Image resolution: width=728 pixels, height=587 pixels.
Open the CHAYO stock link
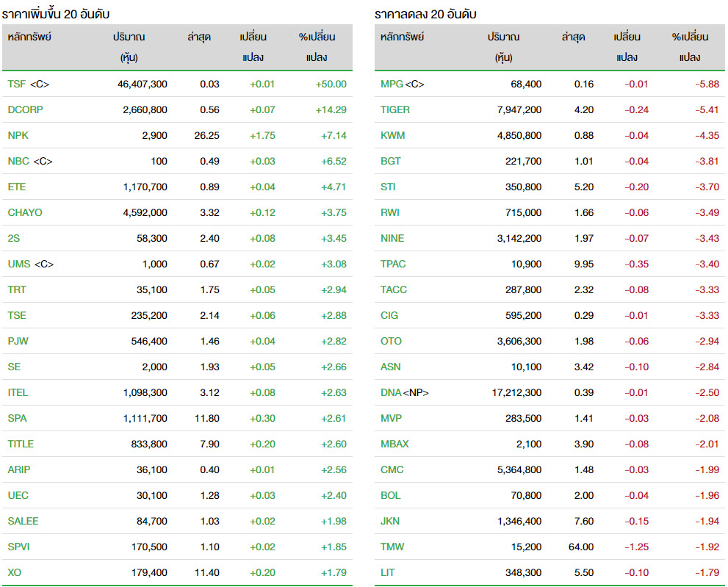pyautogui.click(x=25, y=212)
